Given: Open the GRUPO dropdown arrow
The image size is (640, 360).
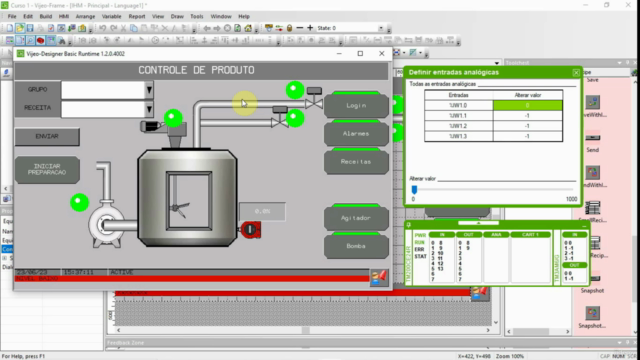Looking at the screenshot, I should (149, 89).
